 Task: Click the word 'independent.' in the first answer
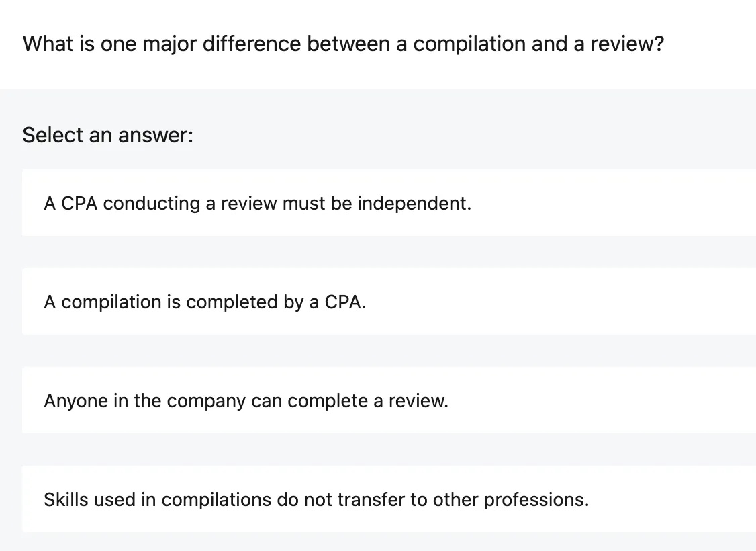pyautogui.click(x=414, y=203)
